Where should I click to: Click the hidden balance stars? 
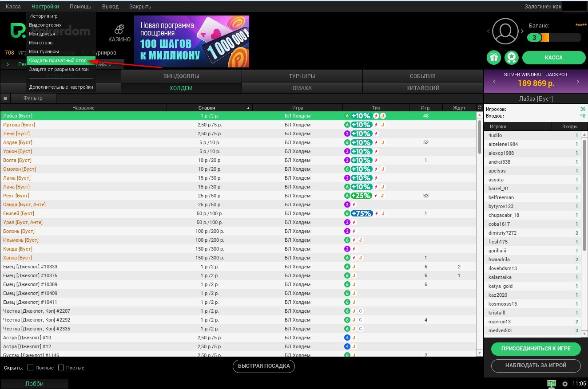581,26
